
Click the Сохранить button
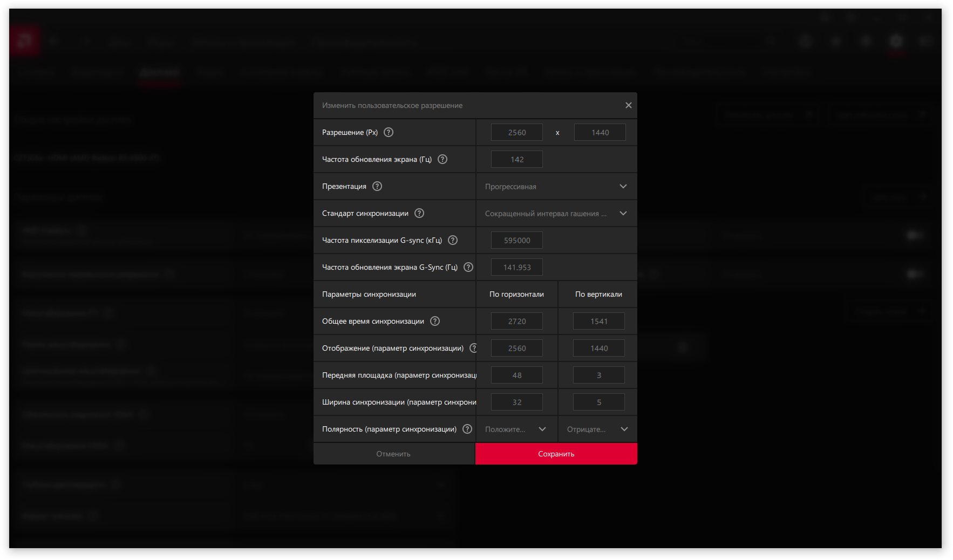click(x=556, y=454)
